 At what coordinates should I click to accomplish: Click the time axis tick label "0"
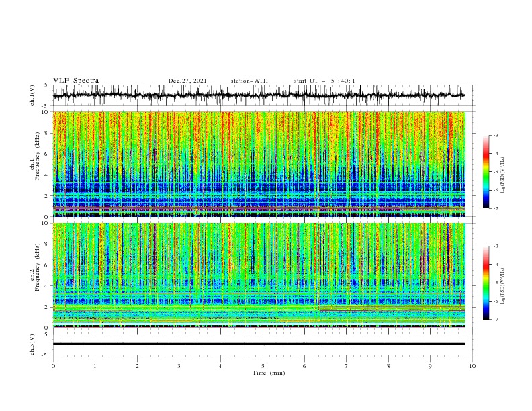tap(53, 366)
